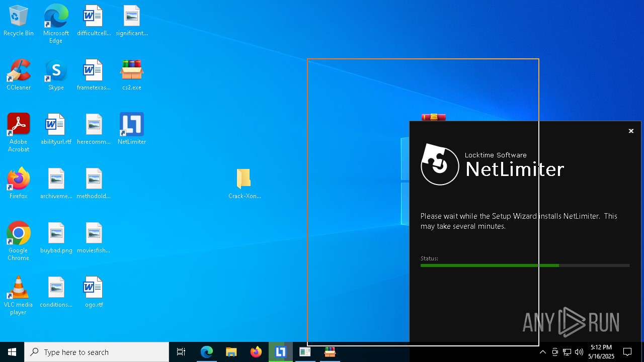Select the archiveme image file icon

click(56, 184)
